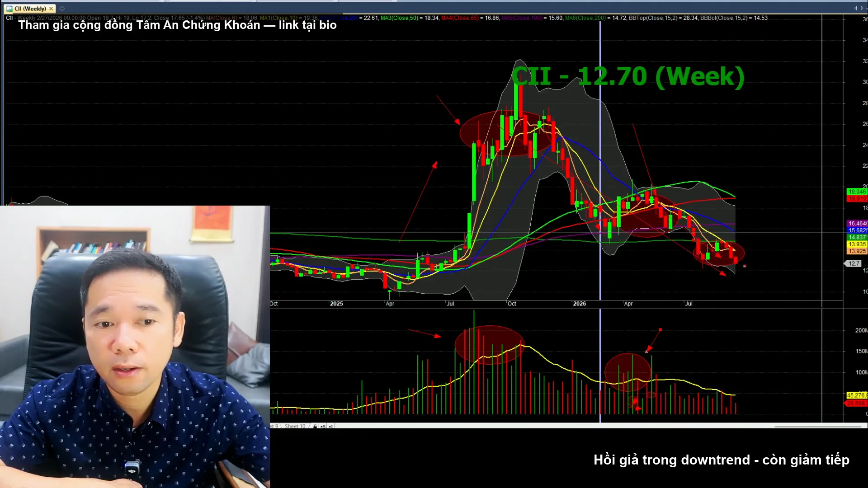
Task: Click the MA3(Close,50) = 18.34 indicator
Action: coord(410,18)
